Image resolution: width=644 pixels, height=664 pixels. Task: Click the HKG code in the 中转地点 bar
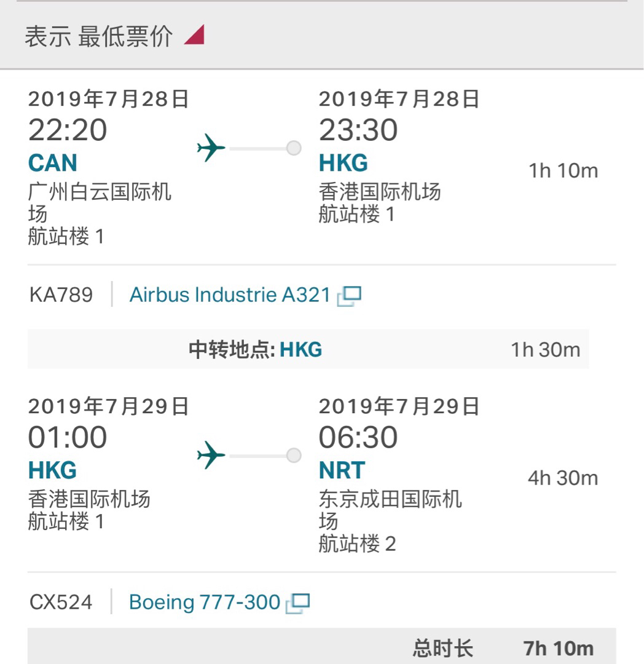pos(301,350)
